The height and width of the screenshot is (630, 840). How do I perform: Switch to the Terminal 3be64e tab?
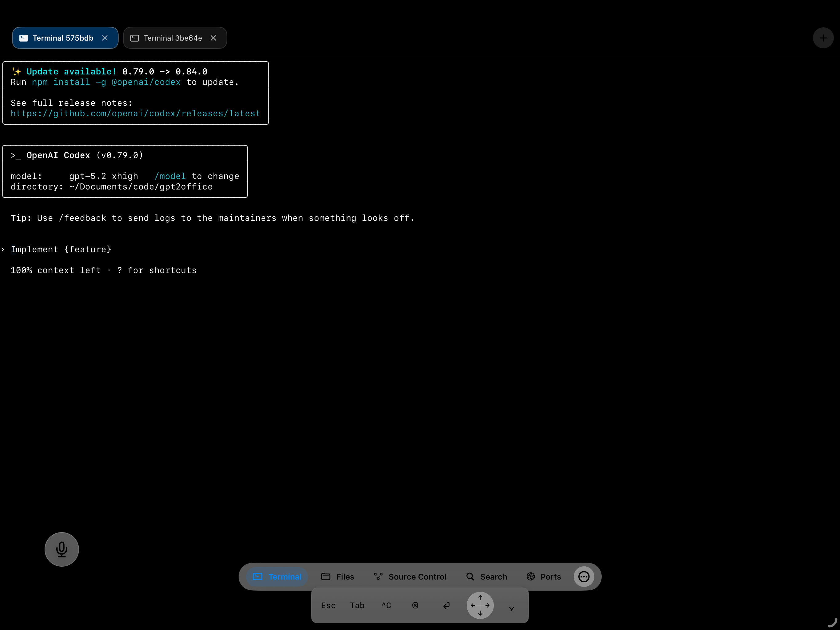[175, 38]
